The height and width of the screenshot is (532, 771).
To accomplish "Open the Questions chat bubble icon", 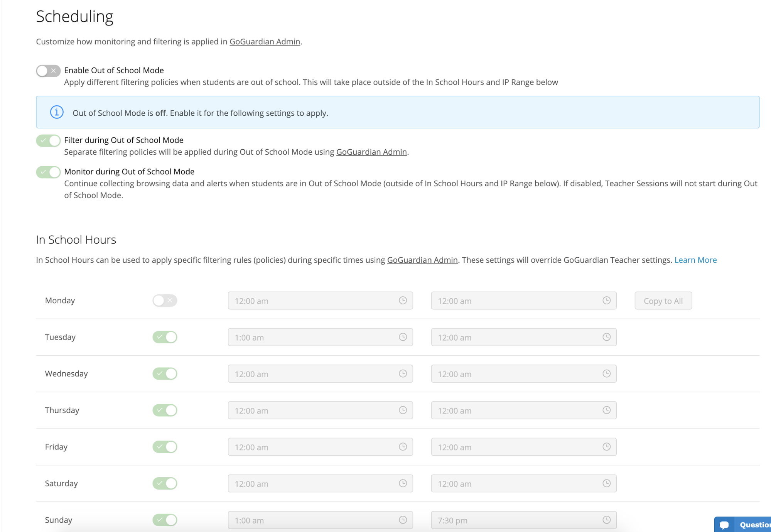I will point(724,525).
